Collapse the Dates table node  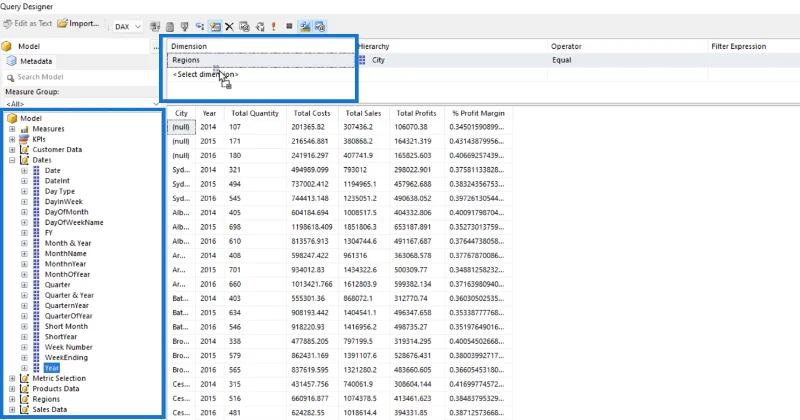[12, 160]
